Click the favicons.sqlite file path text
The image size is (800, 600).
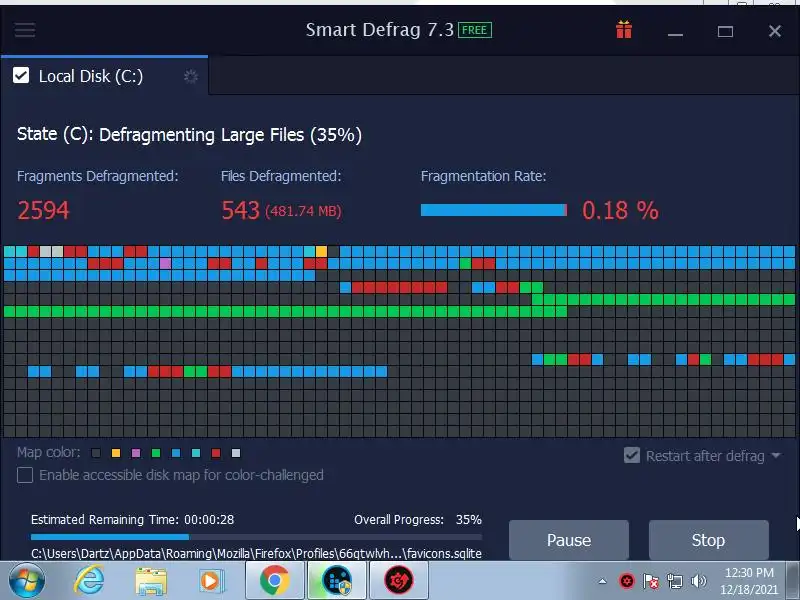coord(256,554)
